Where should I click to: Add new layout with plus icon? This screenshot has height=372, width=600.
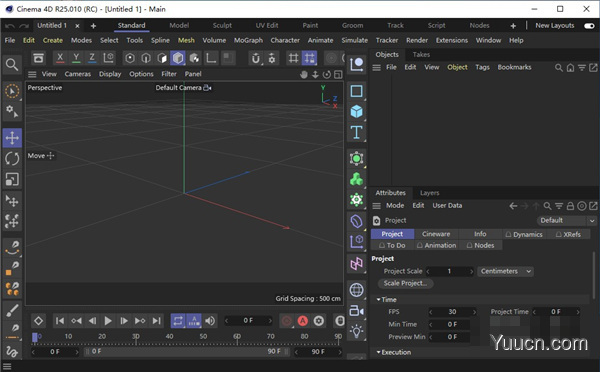[513, 26]
